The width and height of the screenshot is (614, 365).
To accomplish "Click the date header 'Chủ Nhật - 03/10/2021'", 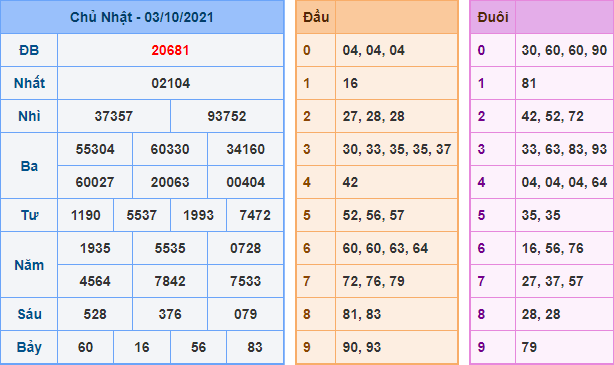I will pyautogui.click(x=142, y=17).
